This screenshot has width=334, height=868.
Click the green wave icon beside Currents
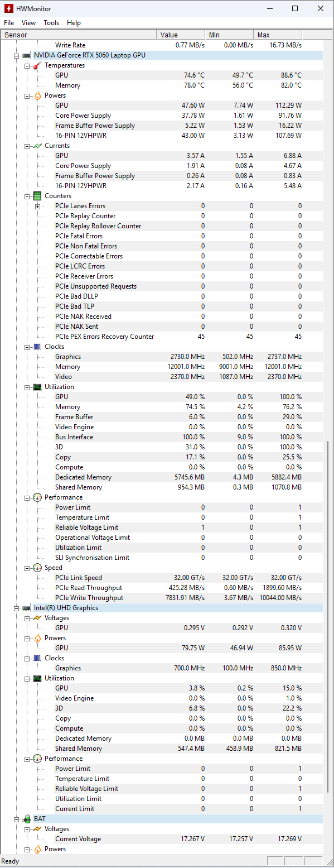point(37,146)
